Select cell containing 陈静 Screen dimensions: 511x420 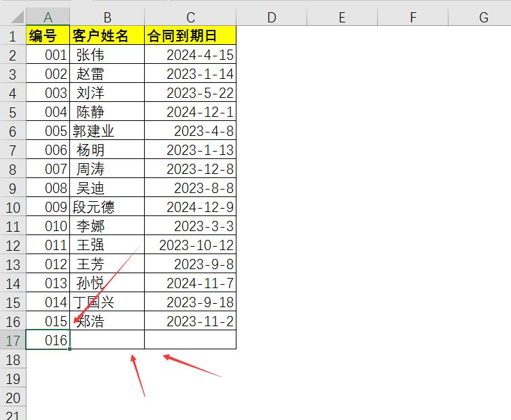[107, 111]
